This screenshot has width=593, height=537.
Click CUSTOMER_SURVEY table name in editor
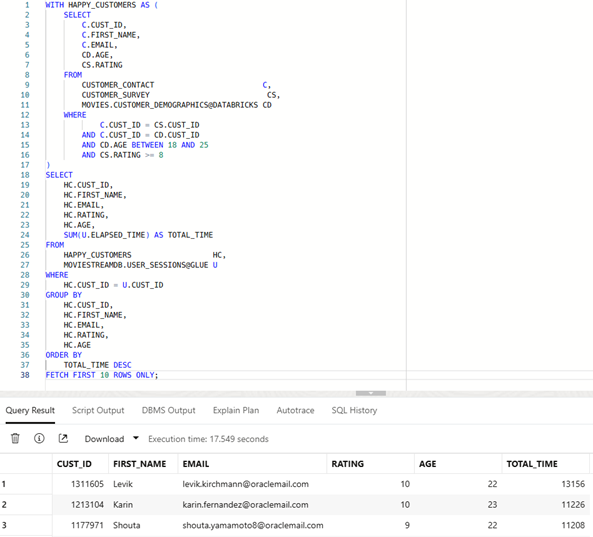(x=115, y=95)
